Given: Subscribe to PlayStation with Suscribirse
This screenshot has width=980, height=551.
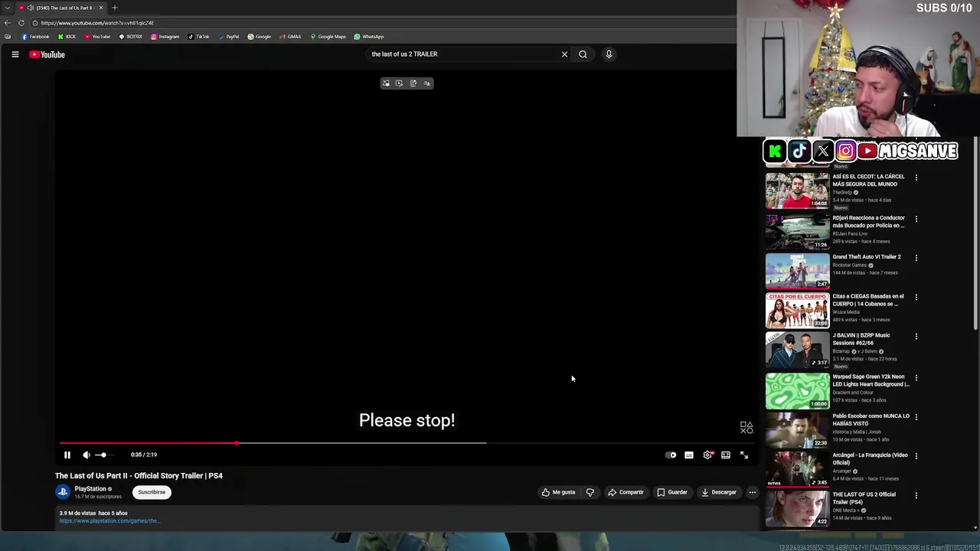Looking at the screenshot, I should click(x=152, y=492).
